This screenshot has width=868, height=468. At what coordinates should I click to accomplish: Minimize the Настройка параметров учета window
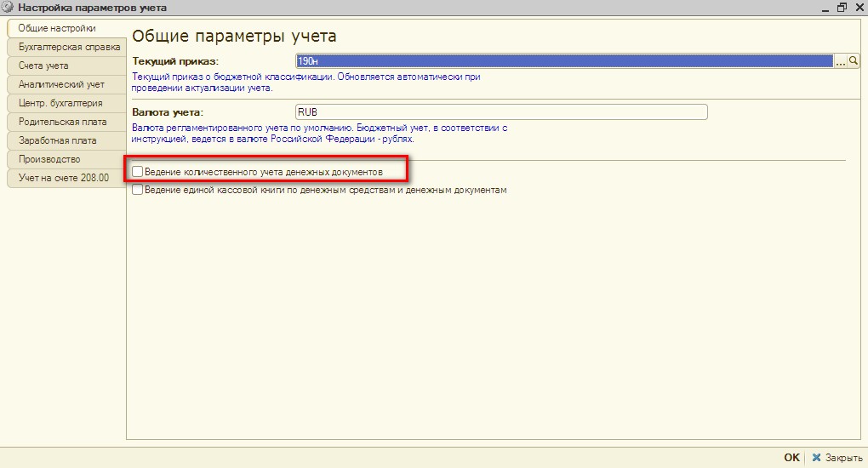(x=825, y=8)
